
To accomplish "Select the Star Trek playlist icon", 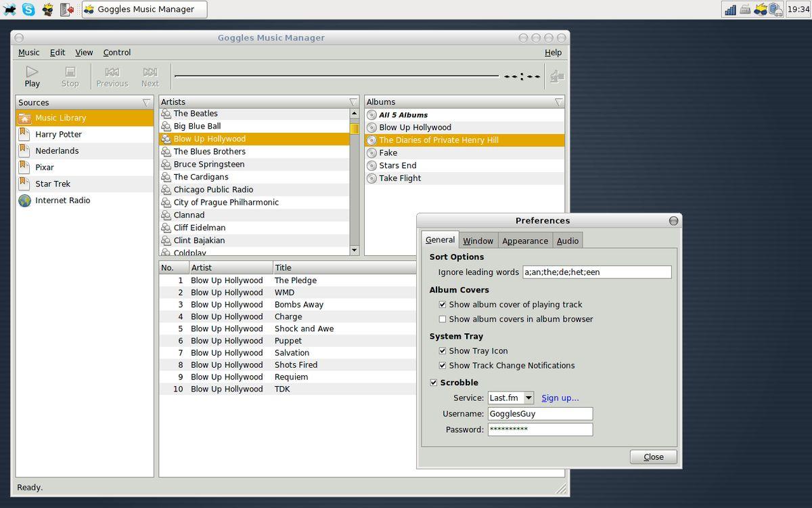I will [24, 184].
